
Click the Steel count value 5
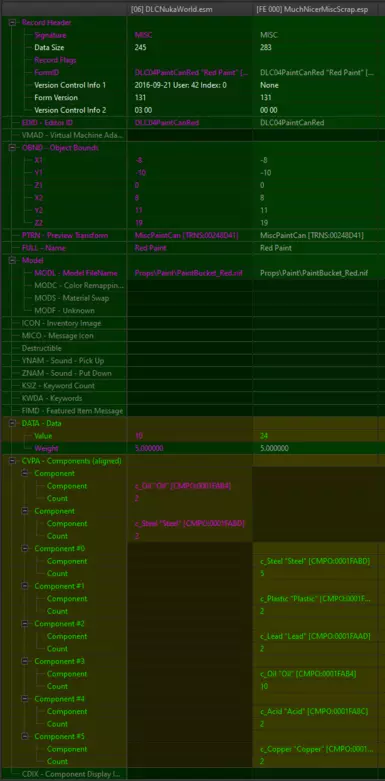tap(262, 574)
